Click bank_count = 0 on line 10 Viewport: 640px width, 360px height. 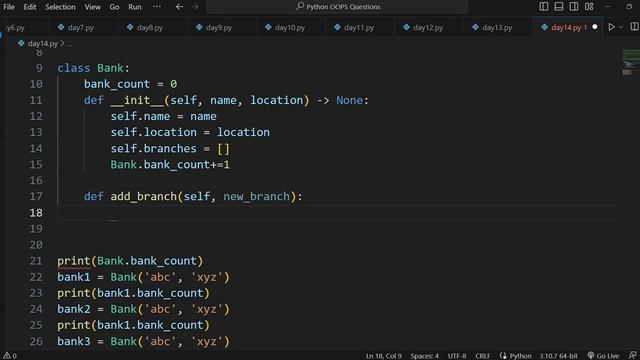(130, 84)
